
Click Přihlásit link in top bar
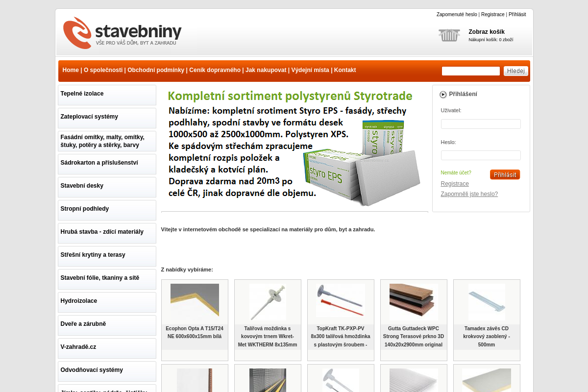(x=517, y=15)
